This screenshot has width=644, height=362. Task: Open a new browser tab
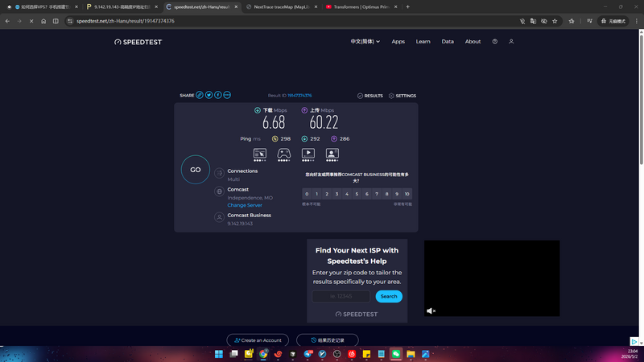pos(408,7)
